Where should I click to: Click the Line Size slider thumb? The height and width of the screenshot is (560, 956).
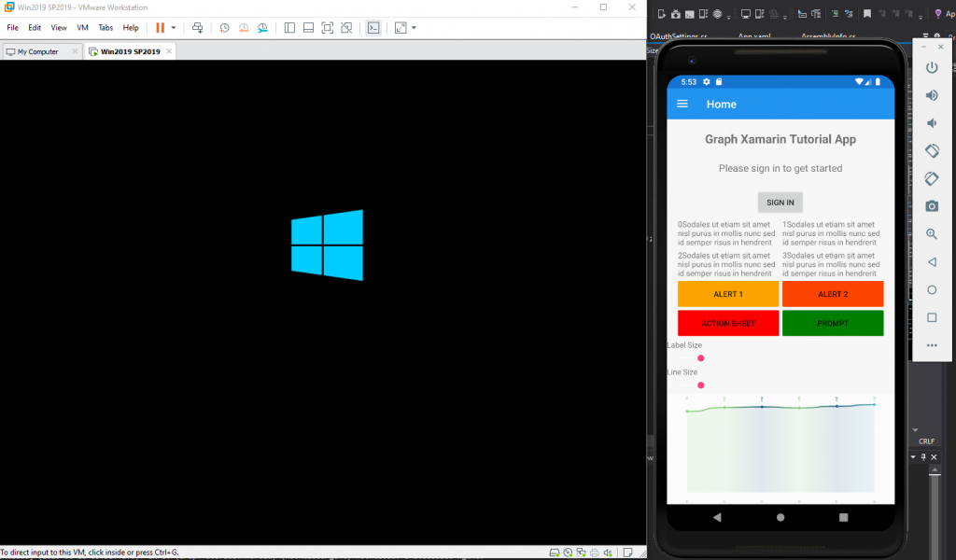click(700, 385)
